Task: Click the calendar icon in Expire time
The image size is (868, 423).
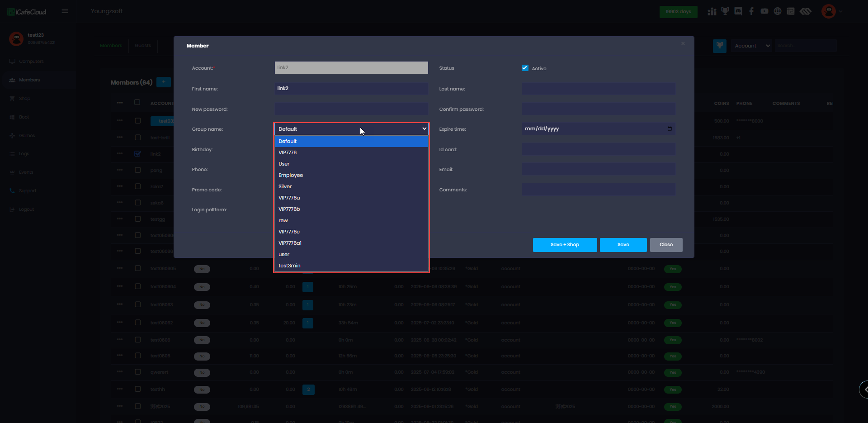Action: tap(670, 129)
